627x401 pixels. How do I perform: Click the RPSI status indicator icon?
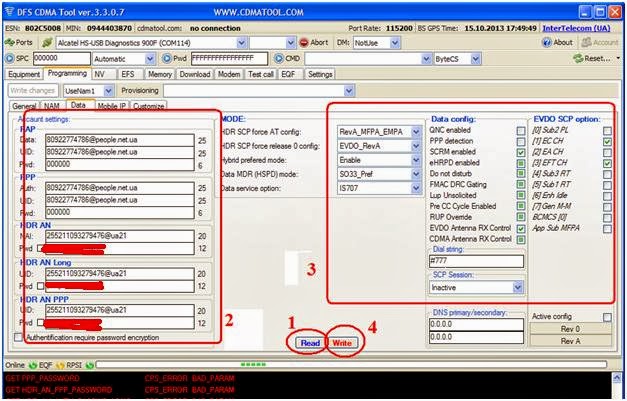[x=90, y=365]
